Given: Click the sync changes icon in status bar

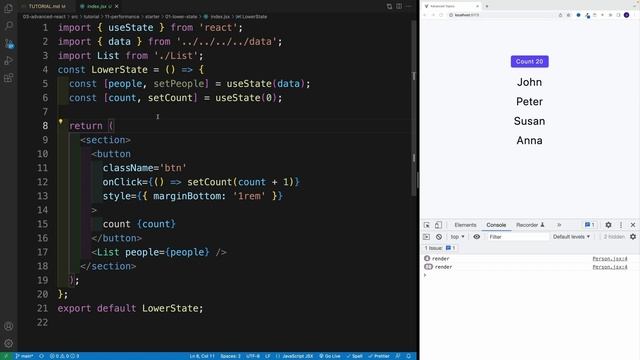Looking at the screenshot, I should [41, 356].
